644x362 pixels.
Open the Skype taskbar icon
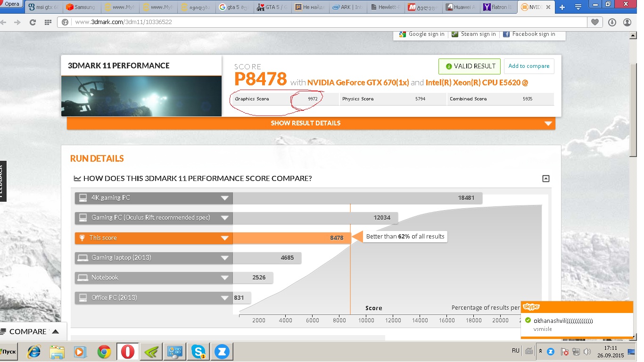point(198,352)
